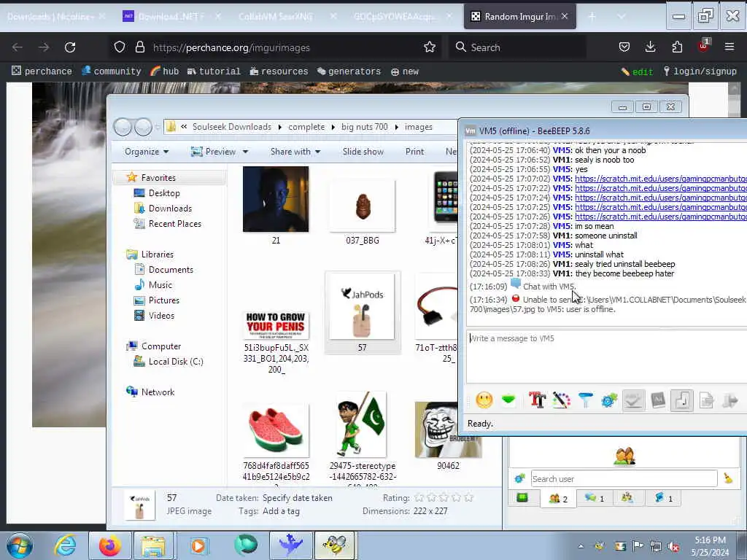The height and width of the screenshot is (560, 747).
Task: Switch to the green home tab in BeeBEEP
Action: [x=522, y=498]
